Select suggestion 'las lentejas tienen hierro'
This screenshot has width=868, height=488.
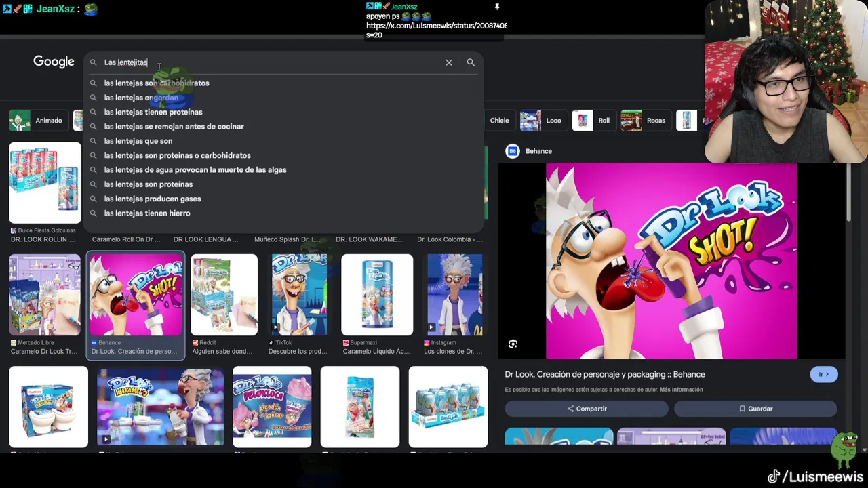tap(283, 213)
